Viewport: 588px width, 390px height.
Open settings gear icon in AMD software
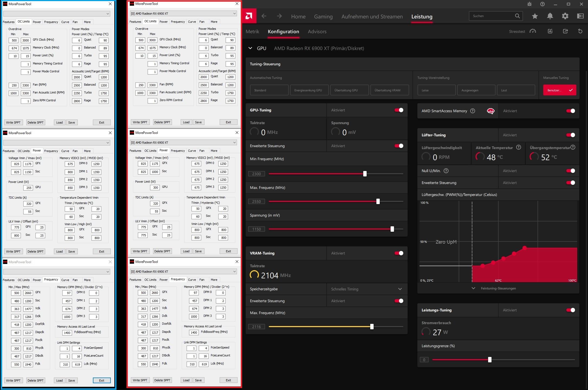click(565, 16)
